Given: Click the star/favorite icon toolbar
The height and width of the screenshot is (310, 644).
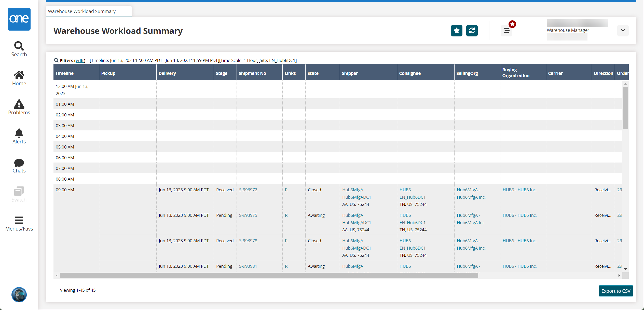Looking at the screenshot, I should click(457, 31).
